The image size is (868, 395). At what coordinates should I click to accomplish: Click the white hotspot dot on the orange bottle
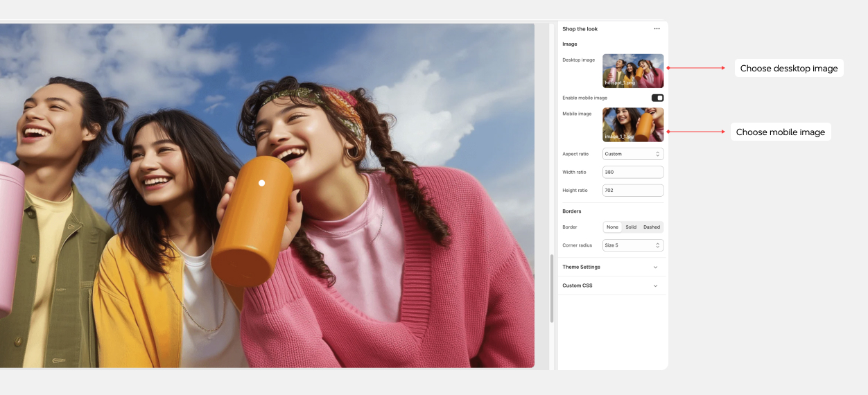point(261,183)
